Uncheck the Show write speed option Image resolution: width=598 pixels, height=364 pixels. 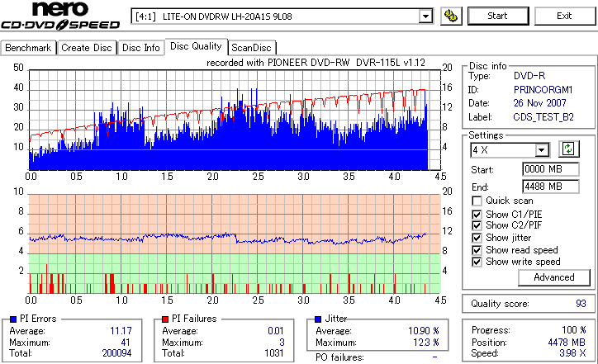coord(477,262)
